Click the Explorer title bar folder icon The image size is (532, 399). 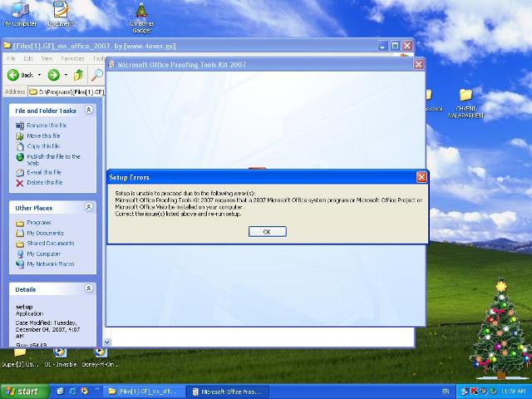7,46
